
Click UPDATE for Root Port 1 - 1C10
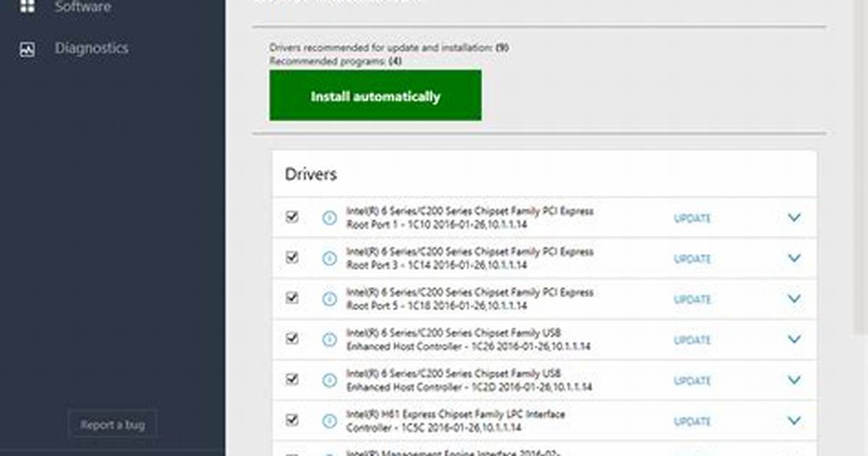692,219
